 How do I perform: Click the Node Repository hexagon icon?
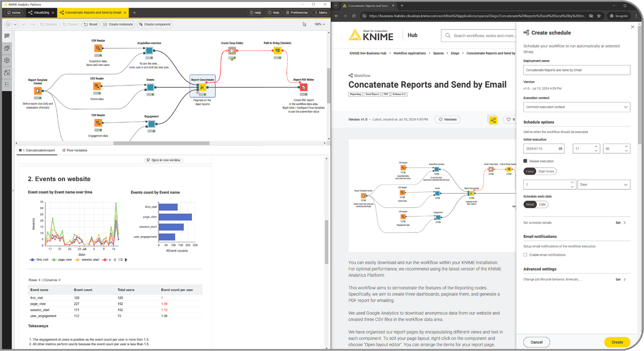coord(7,60)
